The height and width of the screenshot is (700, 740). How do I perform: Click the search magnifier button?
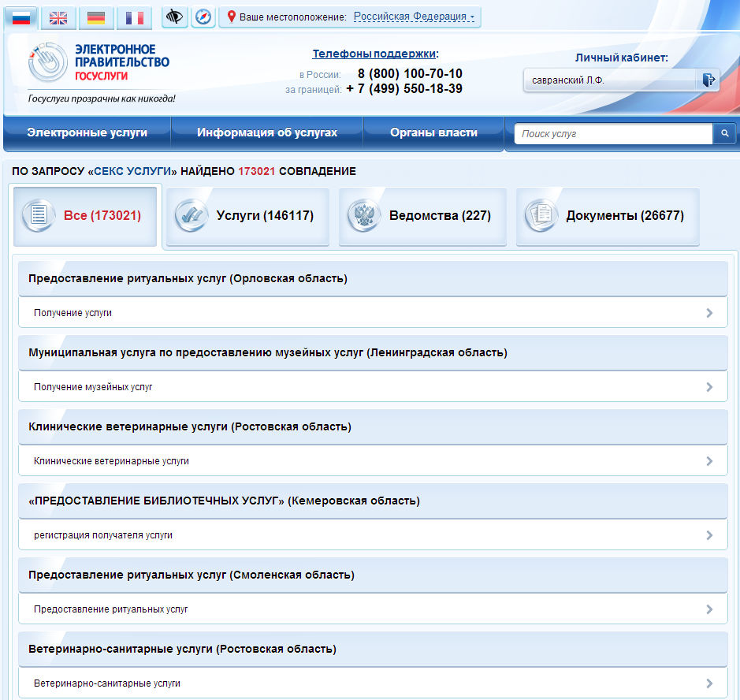click(x=724, y=133)
